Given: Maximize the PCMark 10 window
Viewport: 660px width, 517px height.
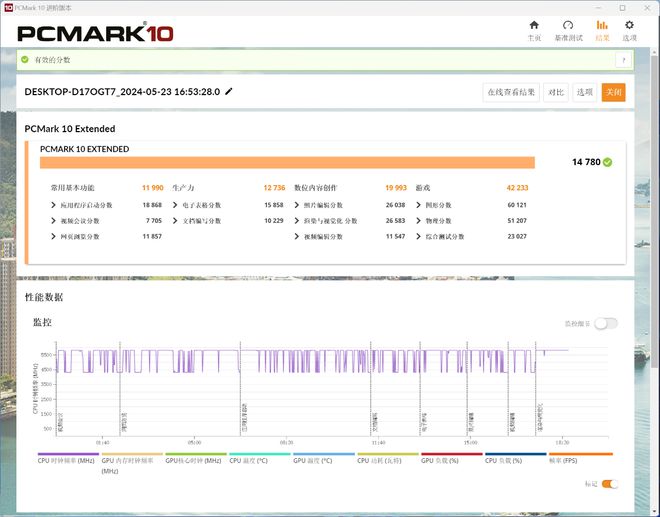Looking at the screenshot, I should click(x=622, y=8).
